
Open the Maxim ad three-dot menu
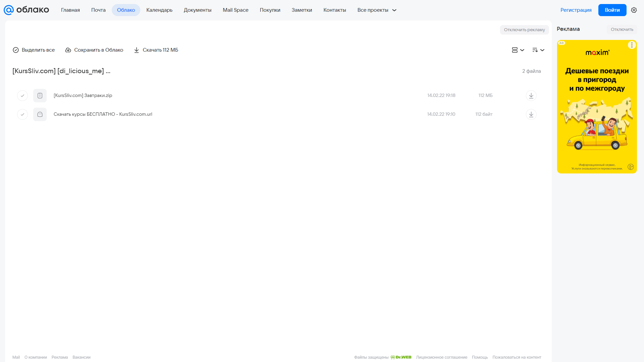click(x=632, y=45)
